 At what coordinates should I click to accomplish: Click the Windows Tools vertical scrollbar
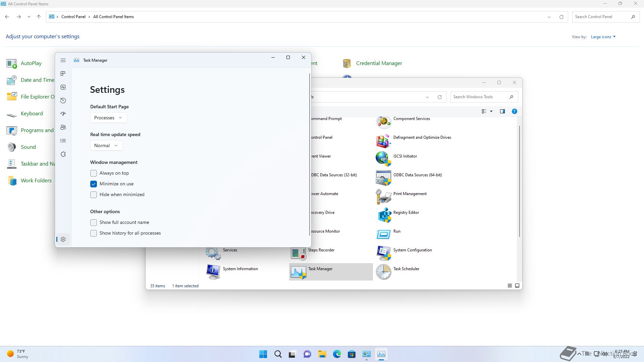point(520,181)
